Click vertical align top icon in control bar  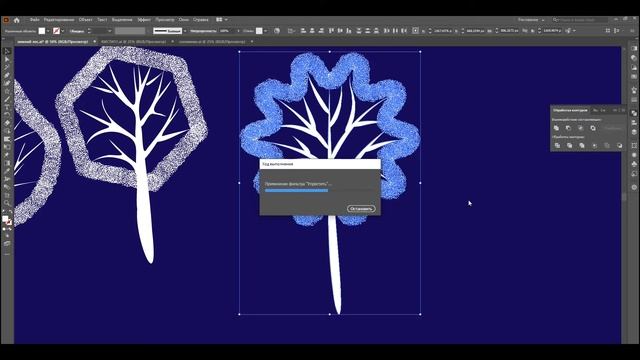(331, 31)
